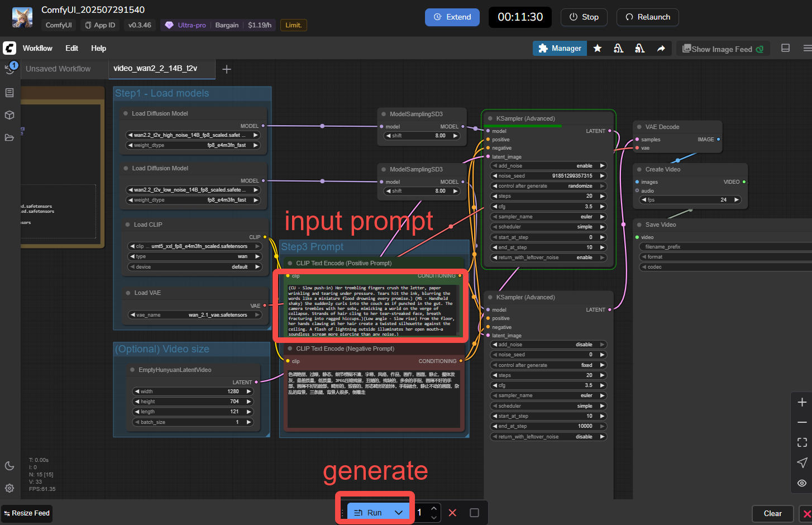Viewport: 812px width, 525px height.
Task: Click the Limit. badge
Action: (x=294, y=25)
